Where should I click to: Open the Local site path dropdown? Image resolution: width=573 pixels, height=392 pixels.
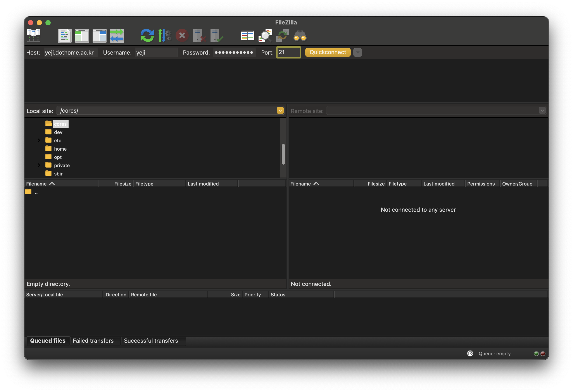click(280, 111)
